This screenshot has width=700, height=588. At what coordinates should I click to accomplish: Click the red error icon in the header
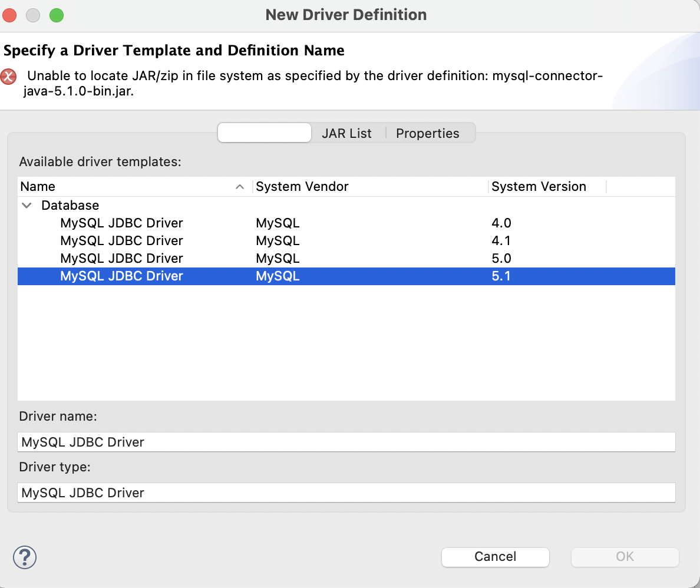pos(8,77)
